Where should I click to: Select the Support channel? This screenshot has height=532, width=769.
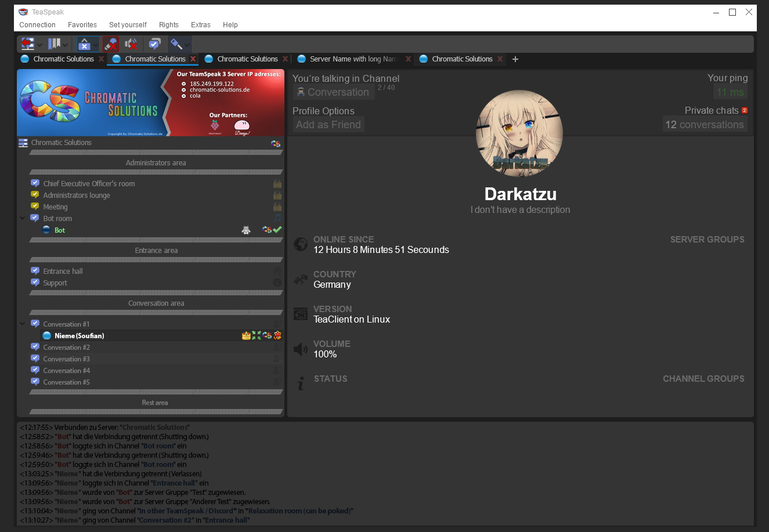pos(150,283)
